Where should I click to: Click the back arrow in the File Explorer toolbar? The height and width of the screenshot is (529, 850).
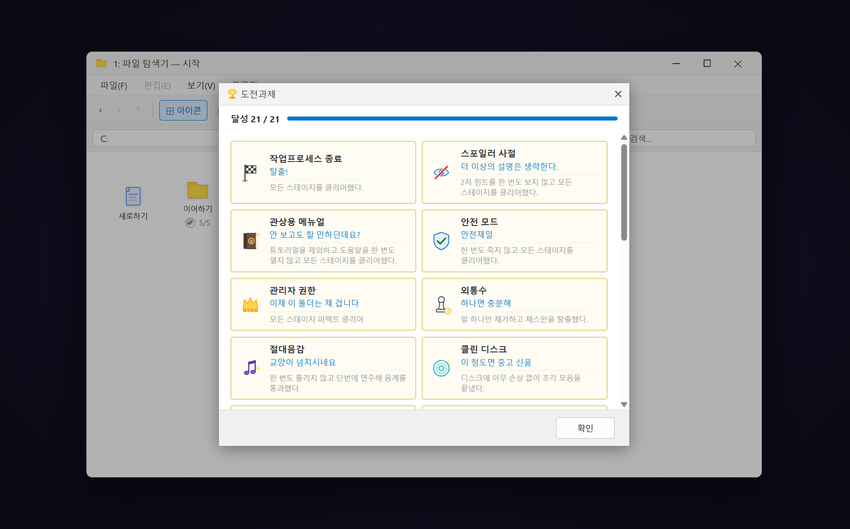click(100, 111)
